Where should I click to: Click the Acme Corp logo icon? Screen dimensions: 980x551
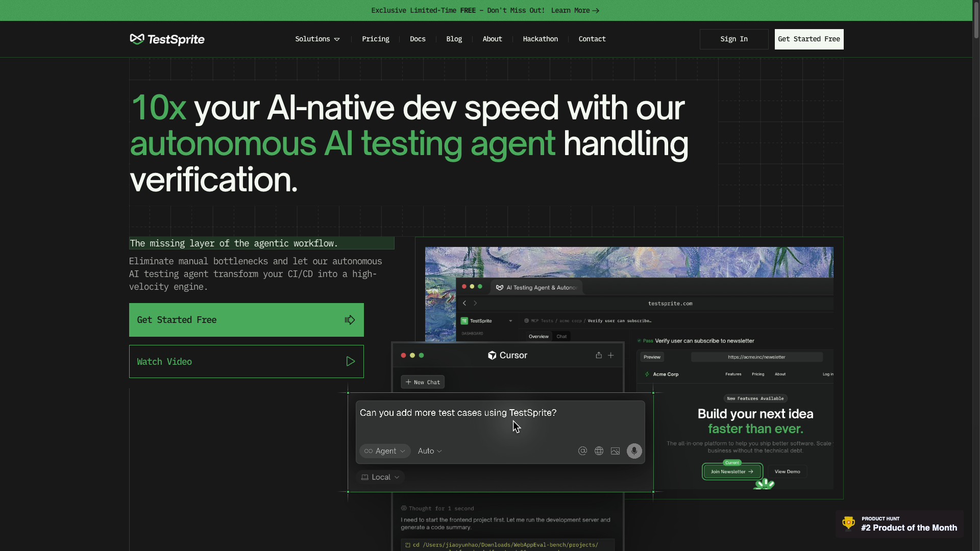(647, 374)
